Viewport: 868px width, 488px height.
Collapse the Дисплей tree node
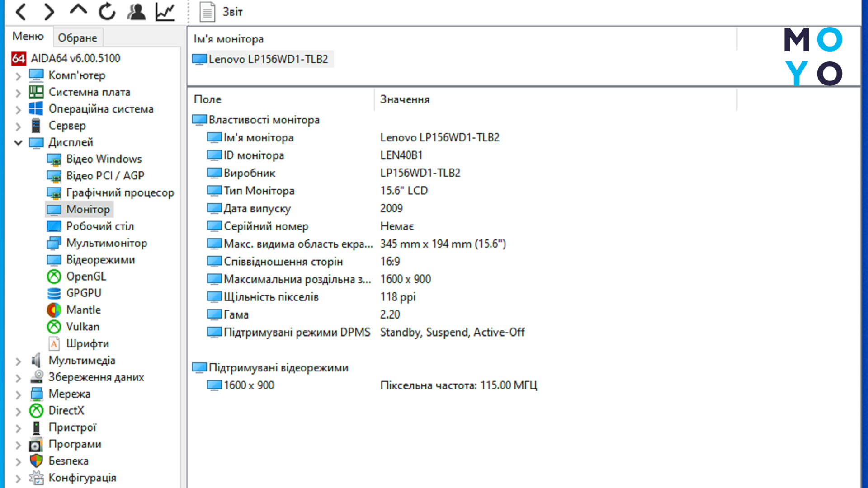(18, 143)
